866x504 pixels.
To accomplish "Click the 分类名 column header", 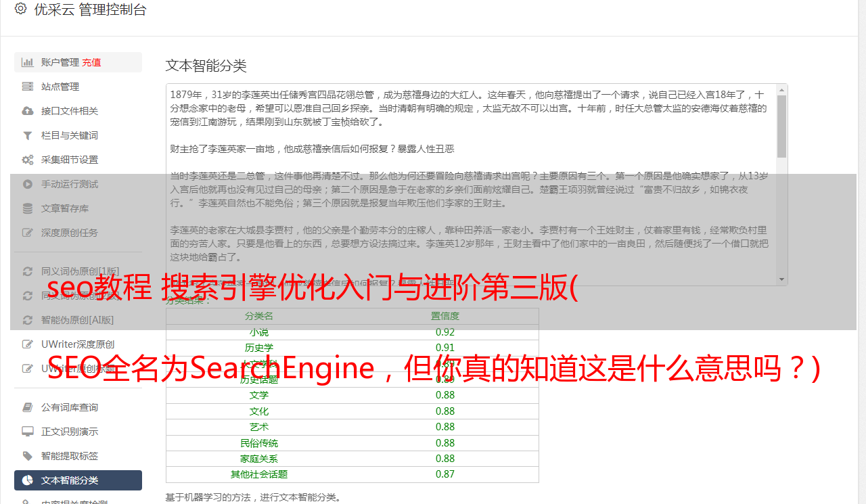I will (259, 316).
